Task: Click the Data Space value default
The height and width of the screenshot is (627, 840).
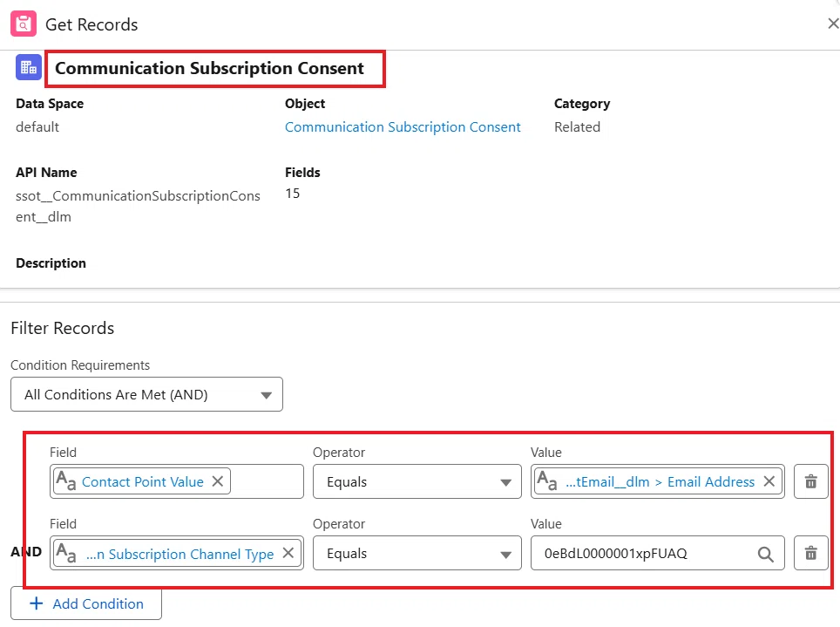Action: [x=37, y=127]
